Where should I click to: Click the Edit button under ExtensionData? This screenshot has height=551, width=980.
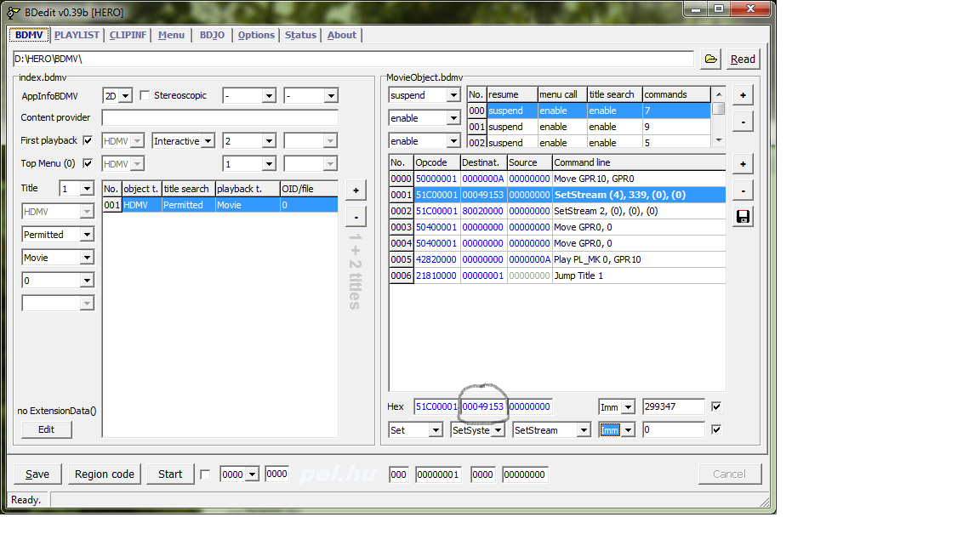(x=46, y=429)
